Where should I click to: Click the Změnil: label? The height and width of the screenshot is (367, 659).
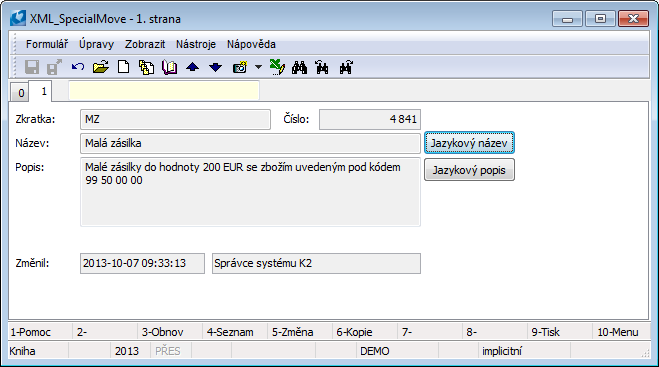pyautogui.click(x=32, y=264)
